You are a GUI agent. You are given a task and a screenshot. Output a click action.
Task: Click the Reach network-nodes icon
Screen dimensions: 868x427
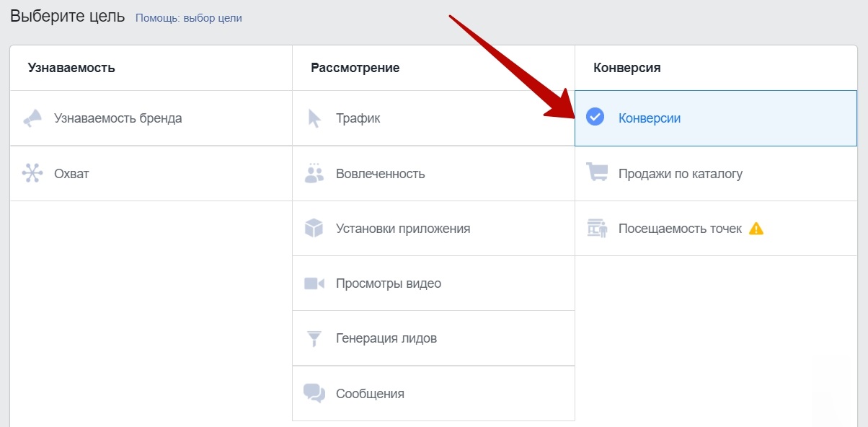pyautogui.click(x=32, y=173)
